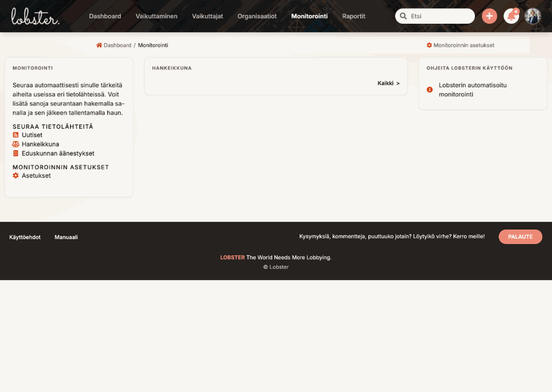Open Monitoroinnin asetukset link at top right
This screenshot has height=392, width=552.
(x=464, y=45)
